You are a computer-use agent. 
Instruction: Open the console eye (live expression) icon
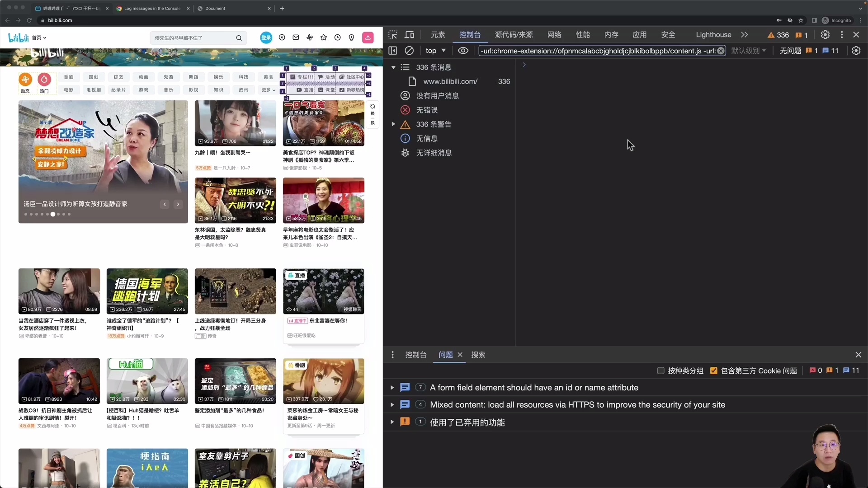(x=463, y=51)
